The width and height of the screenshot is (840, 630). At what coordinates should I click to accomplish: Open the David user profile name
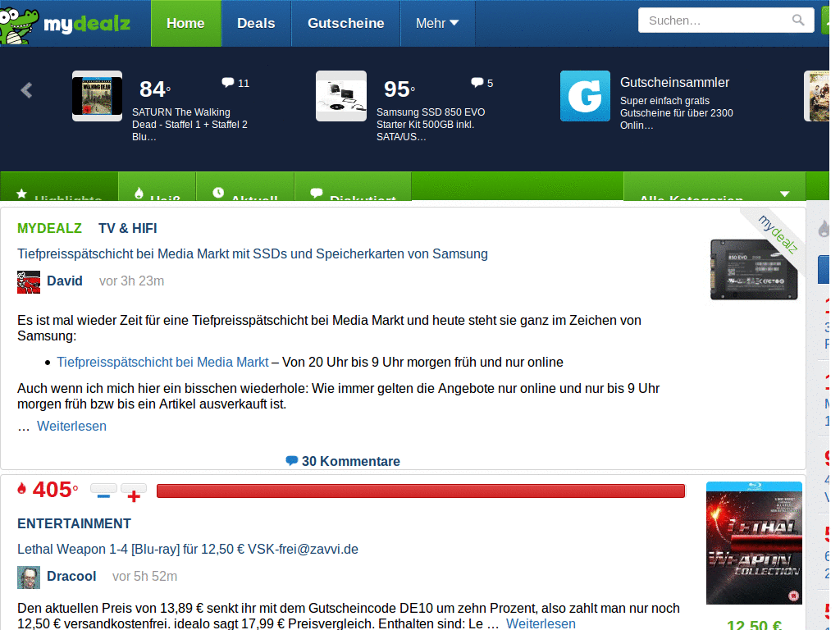pyautogui.click(x=64, y=281)
